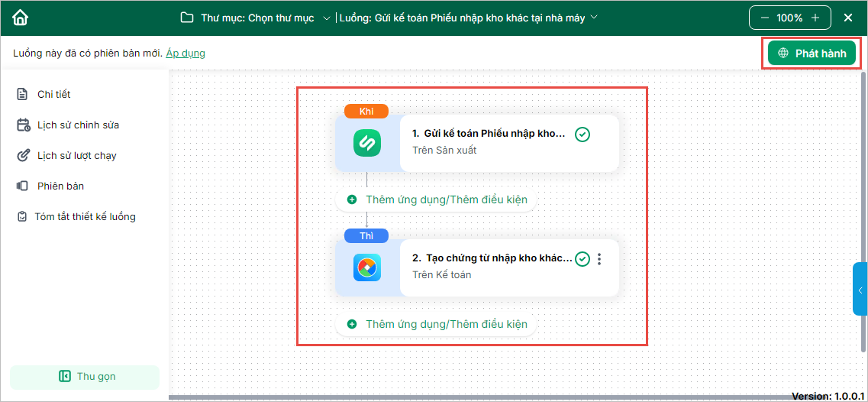Open Lịch sử lượt chạy
The height and width of the screenshot is (402, 868).
tap(77, 155)
